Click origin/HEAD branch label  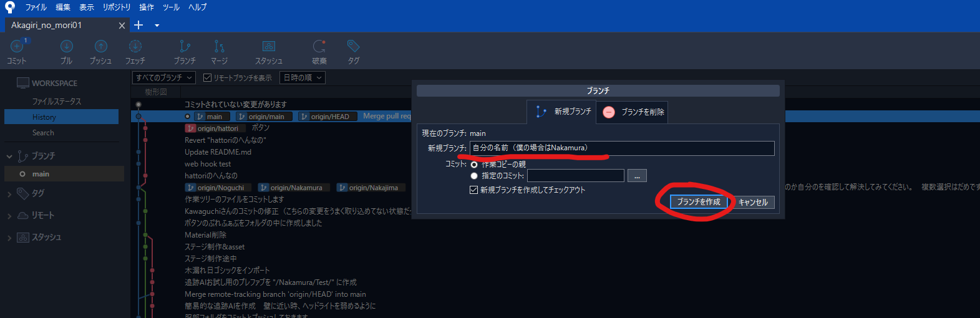coord(327,117)
